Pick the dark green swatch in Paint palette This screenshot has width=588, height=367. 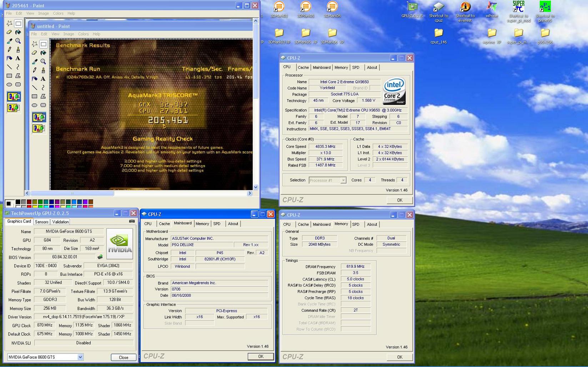click(x=40, y=202)
